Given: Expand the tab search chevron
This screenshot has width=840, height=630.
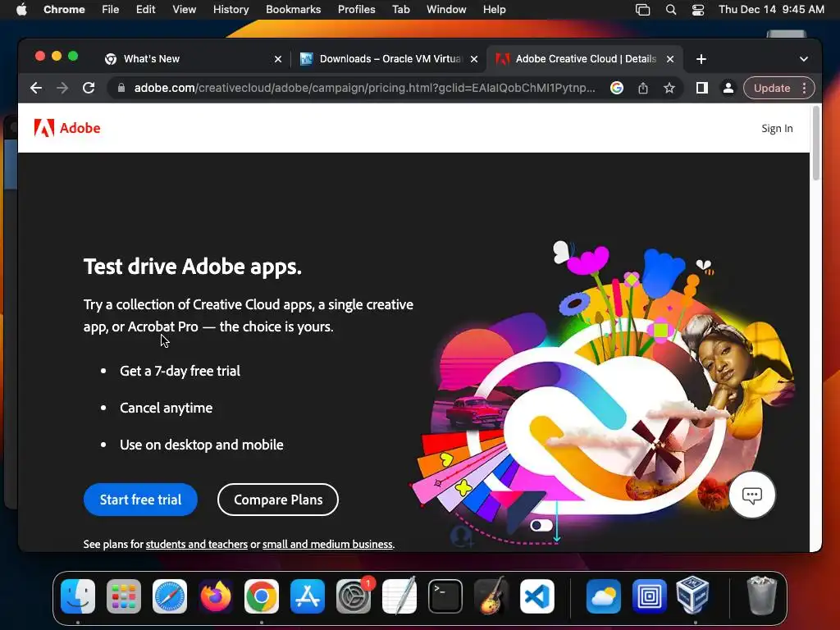Looking at the screenshot, I should (x=804, y=59).
